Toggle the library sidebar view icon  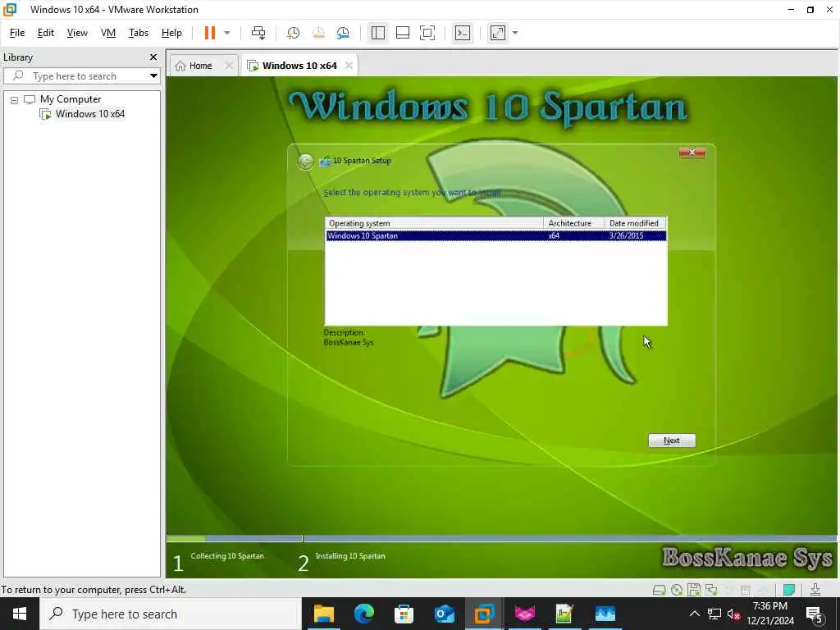click(377, 33)
